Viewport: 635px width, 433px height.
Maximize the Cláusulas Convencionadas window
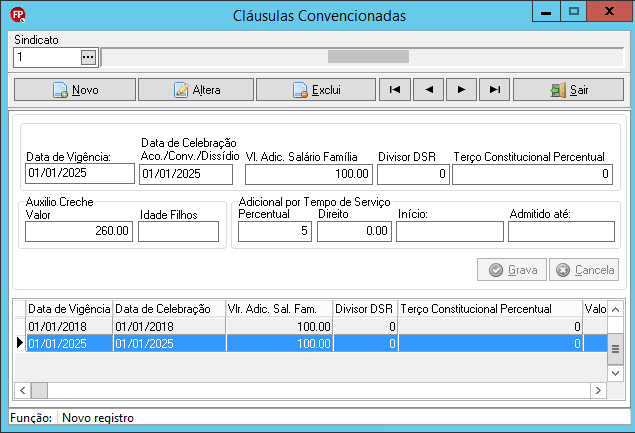[x=573, y=11]
